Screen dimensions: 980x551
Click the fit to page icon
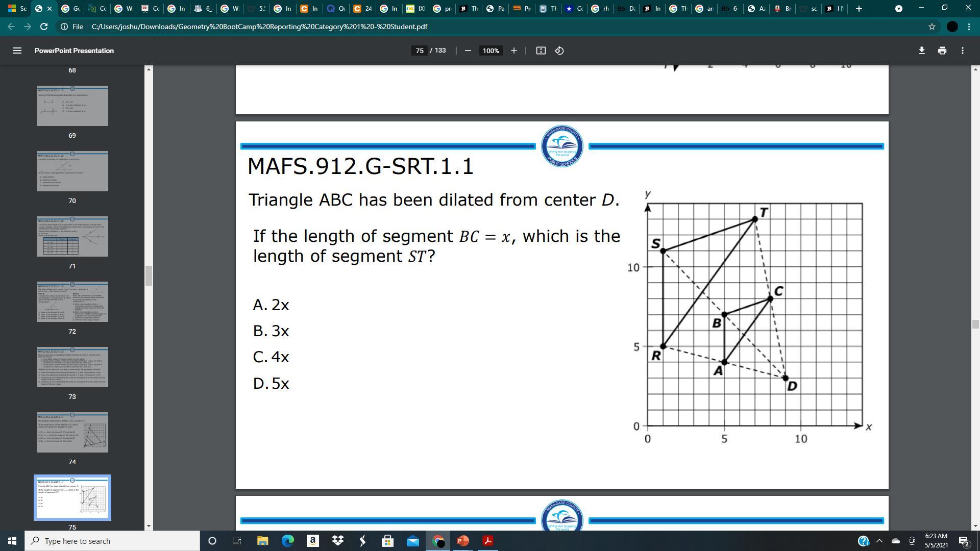click(x=541, y=51)
